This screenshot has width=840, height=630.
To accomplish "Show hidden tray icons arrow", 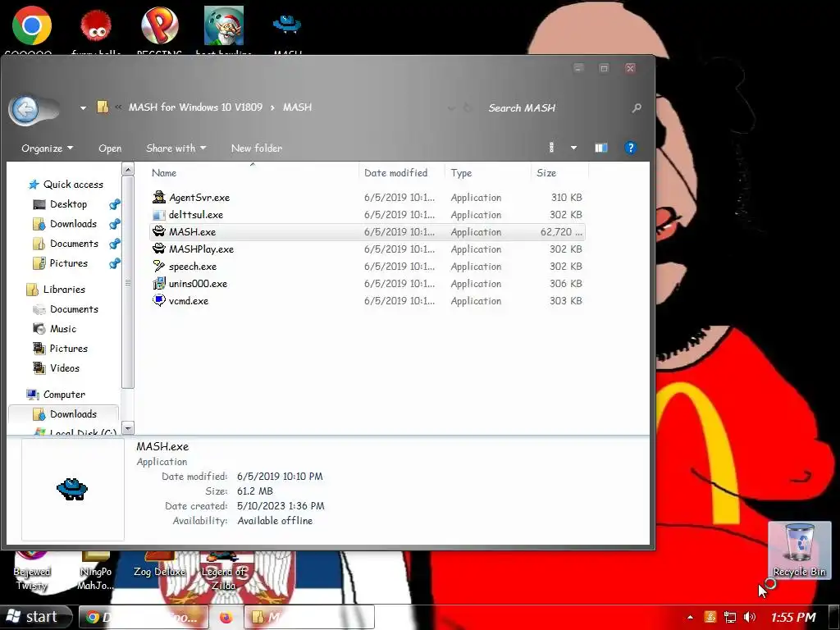I will point(690,617).
